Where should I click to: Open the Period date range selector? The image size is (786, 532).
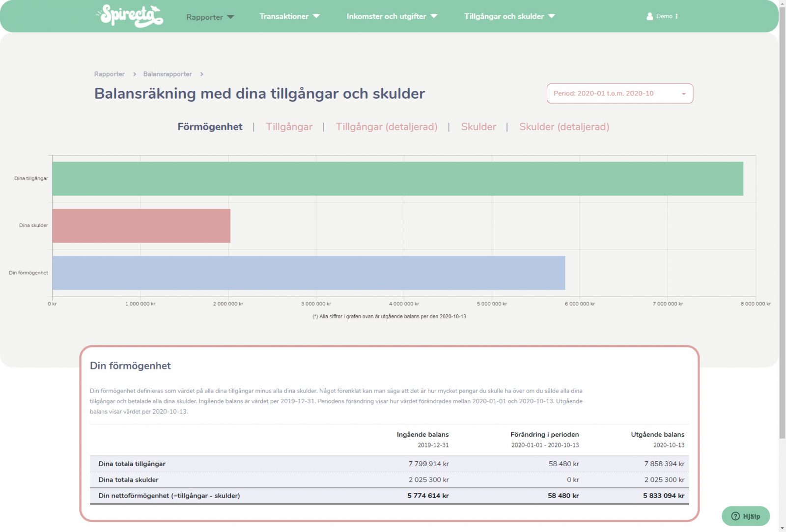click(x=619, y=93)
